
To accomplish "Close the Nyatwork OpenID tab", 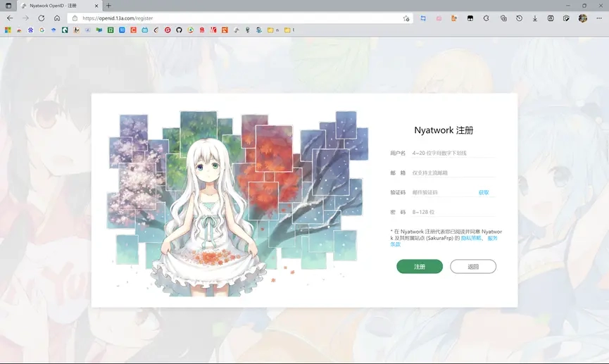I will pyautogui.click(x=96, y=6).
